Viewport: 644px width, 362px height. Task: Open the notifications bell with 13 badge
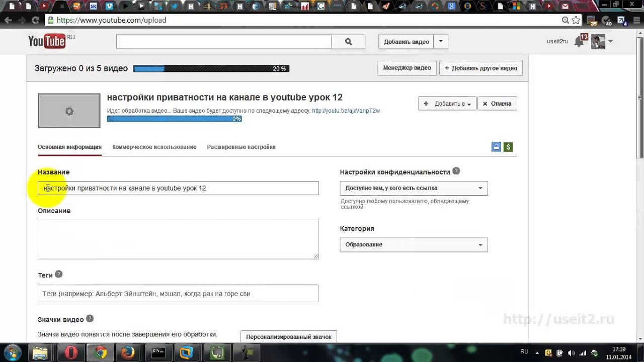pyautogui.click(x=580, y=41)
